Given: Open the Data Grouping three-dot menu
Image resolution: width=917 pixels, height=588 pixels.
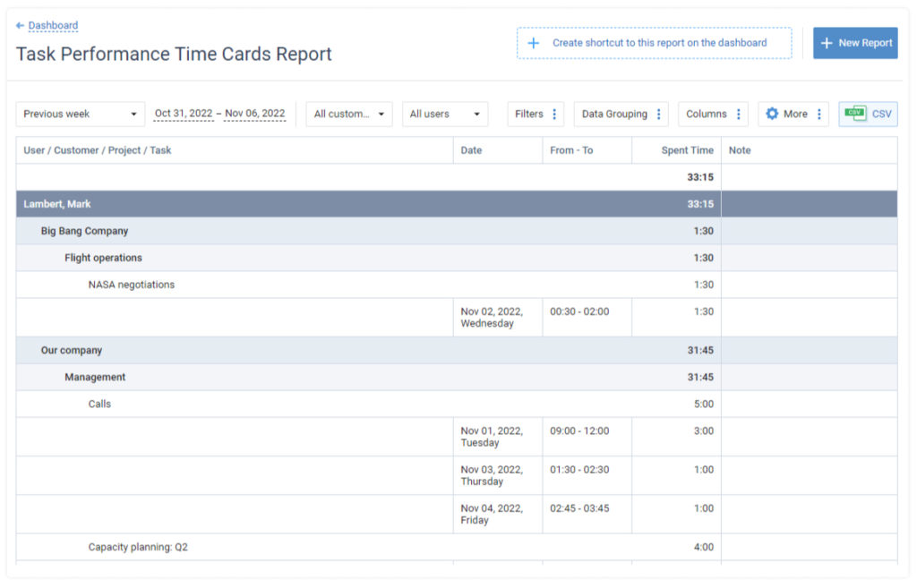Looking at the screenshot, I should pyautogui.click(x=659, y=114).
